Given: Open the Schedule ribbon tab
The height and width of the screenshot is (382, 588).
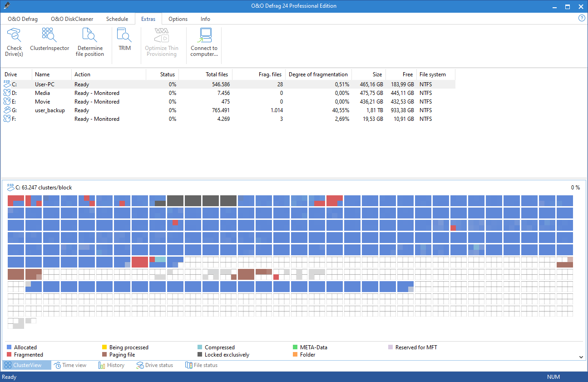Looking at the screenshot, I should [117, 19].
